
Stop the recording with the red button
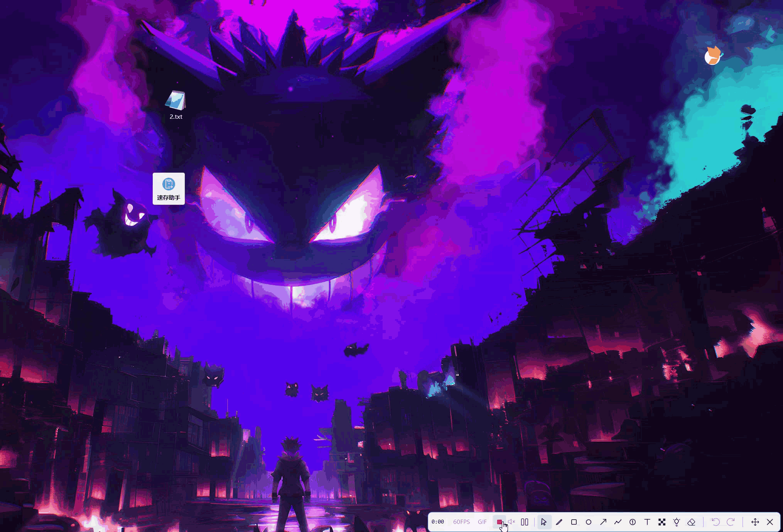pyautogui.click(x=499, y=522)
